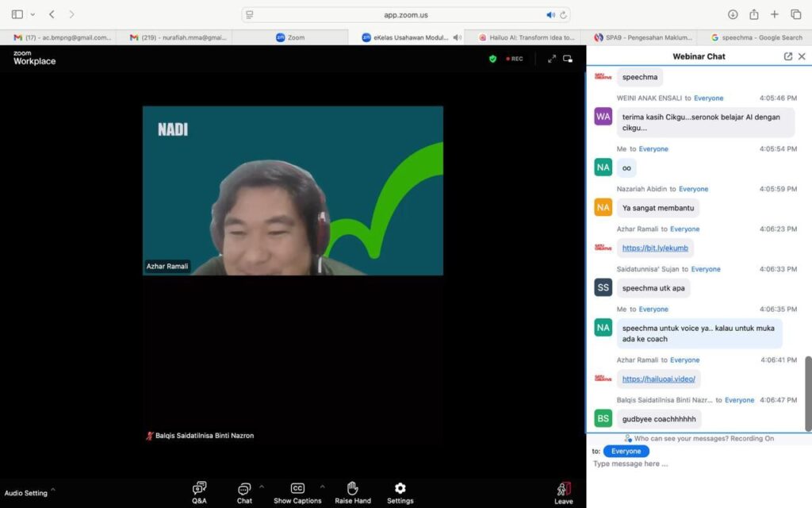
Task: Raise hand in the webinar
Action: coord(353,492)
